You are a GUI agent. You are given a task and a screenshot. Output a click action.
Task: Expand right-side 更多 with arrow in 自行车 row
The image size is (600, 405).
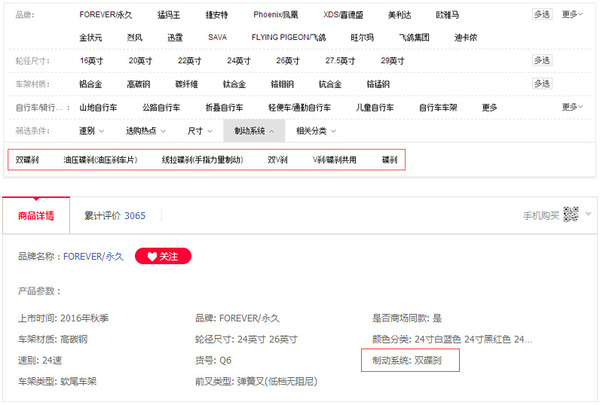pyautogui.click(x=572, y=107)
